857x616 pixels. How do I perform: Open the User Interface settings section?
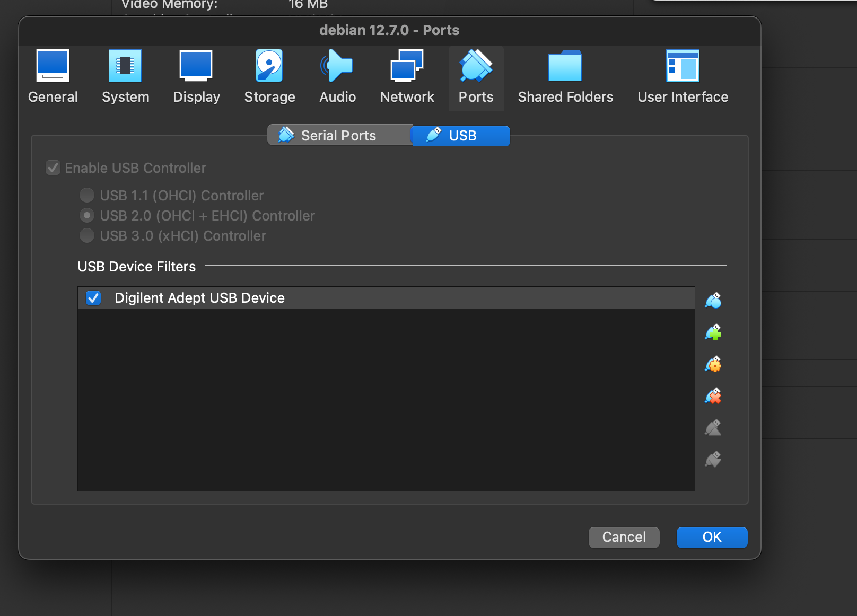point(683,77)
